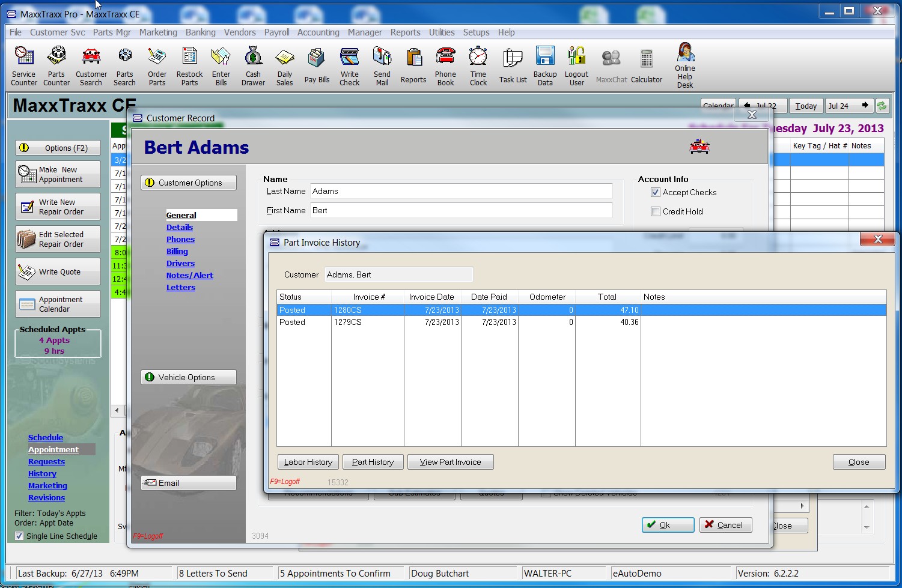
Task: Open Pay Bills
Action: click(x=317, y=66)
